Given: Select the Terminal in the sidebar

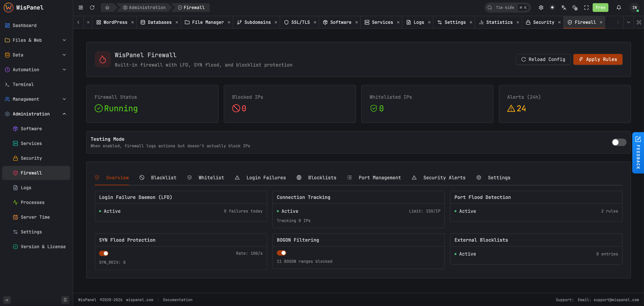Looking at the screenshot, I should pos(23,84).
